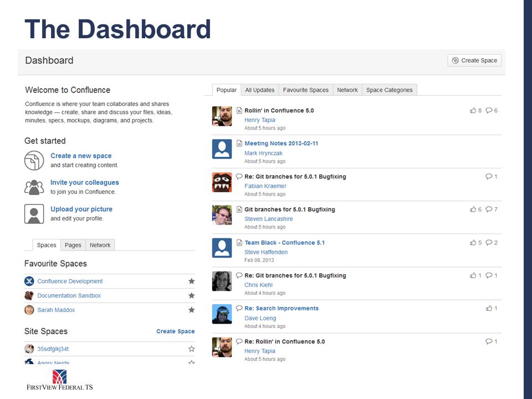
Task: Open Git branches for 5.0.1 Bugfixing by Steven Lancashire
Action: pyautogui.click(x=290, y=209)
